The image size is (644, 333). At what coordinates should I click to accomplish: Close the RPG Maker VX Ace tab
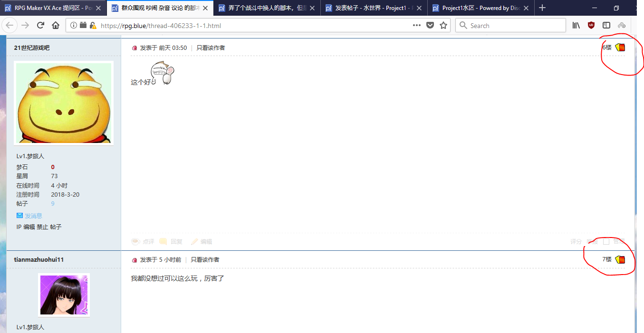point(98,8)
